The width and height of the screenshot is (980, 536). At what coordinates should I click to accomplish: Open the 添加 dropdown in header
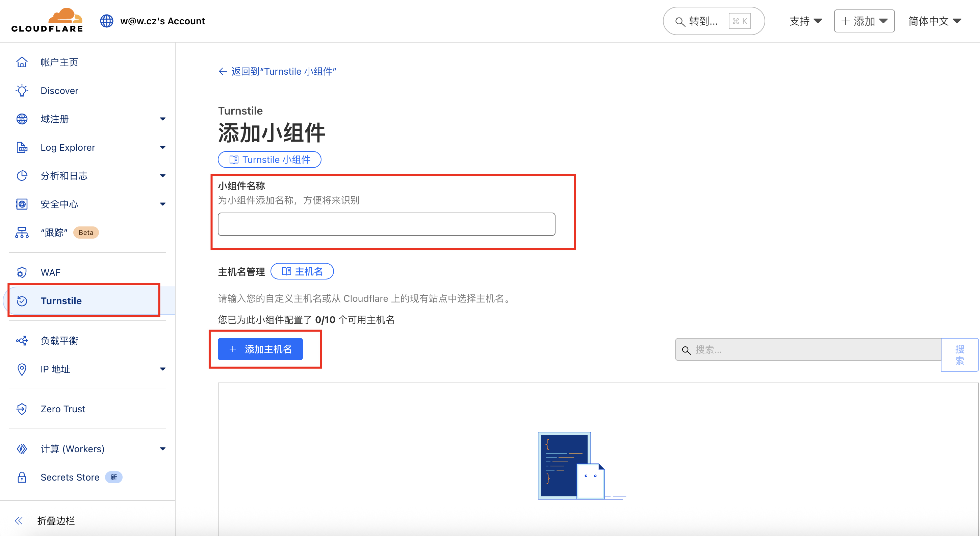tap(863, 21)
